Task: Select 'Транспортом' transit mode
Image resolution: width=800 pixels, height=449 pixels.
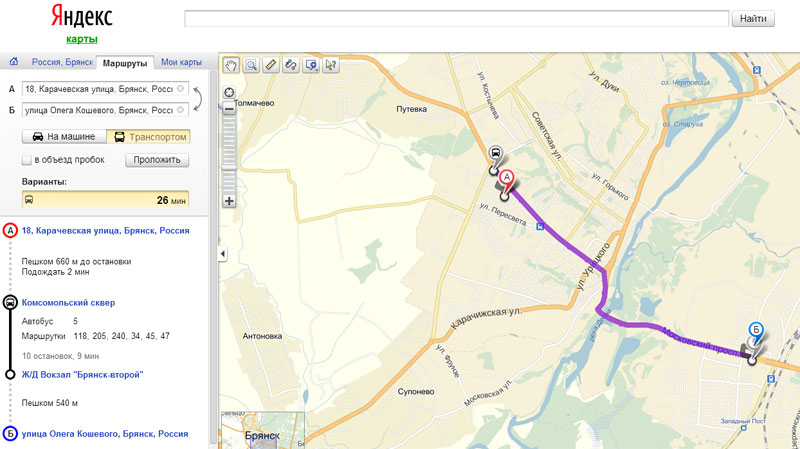Action: 146,137
